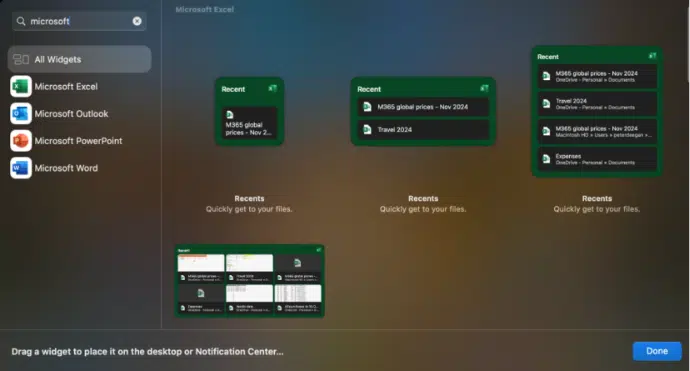This screenshot has height=371, width=690.
Task: Open Expenses tile in extra-large widget
Action: [x=201, y=299]
